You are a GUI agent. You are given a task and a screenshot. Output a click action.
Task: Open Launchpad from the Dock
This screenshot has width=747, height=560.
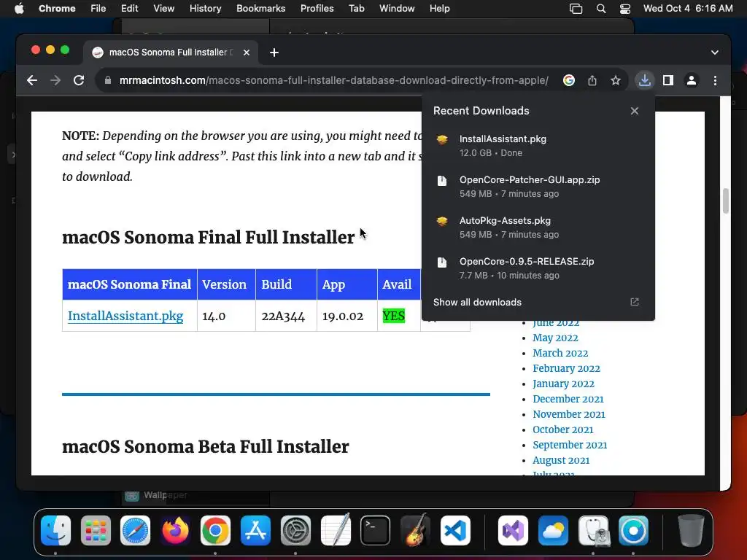(96, 531)
